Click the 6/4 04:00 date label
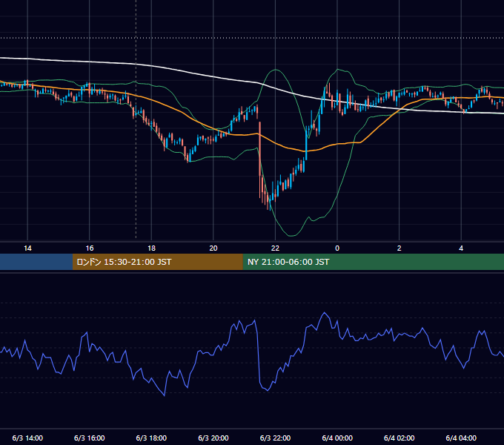Viewport: 504px width, 445px height. pos(461,438)
